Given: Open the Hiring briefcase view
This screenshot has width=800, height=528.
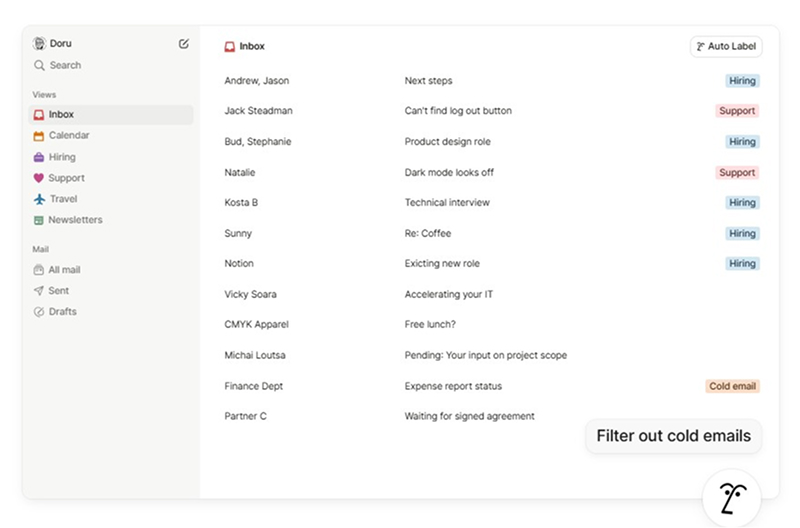Looking at the screenshot, I should tap(61, 157).
